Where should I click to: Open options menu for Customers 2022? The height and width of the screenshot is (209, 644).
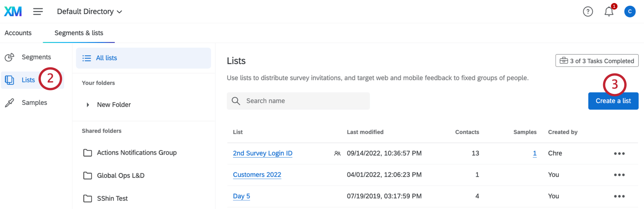(619, 175)
